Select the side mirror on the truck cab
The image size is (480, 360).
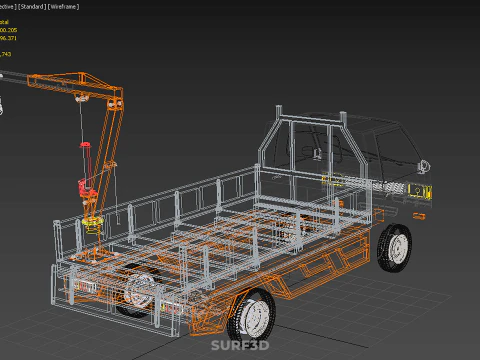[x=424, y=166]
